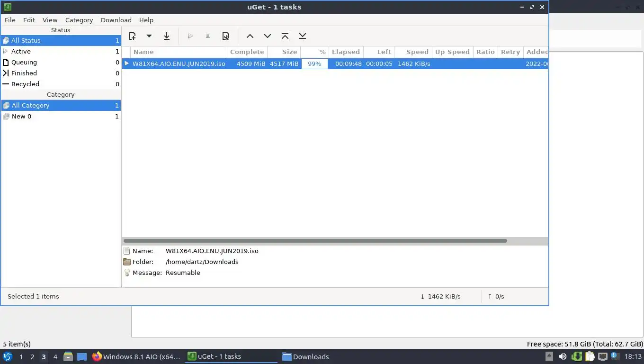Viewport: 644px width, 364px height.
Task: Open the View menu
Action: tap(50, 20)
